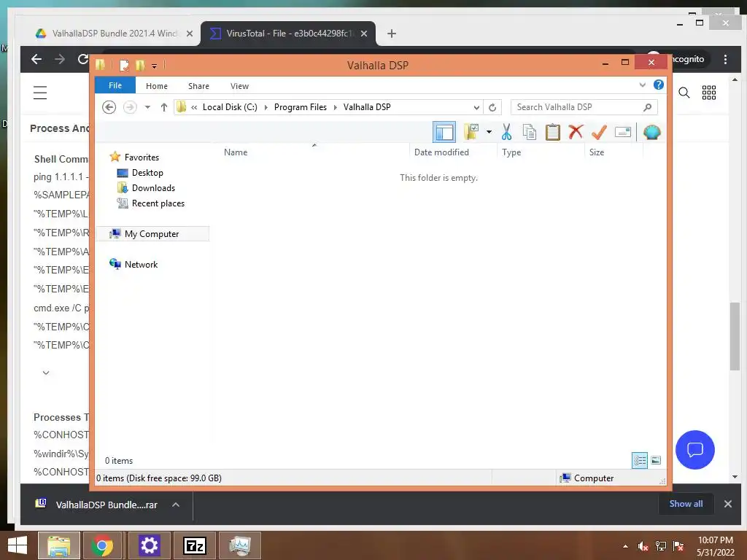Switch to details view layout

[x=639, y=460]
